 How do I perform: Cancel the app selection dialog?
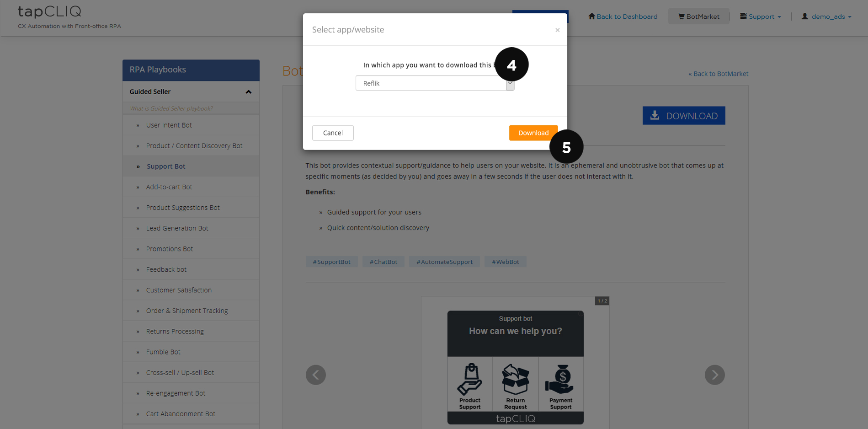tap(333, 133)
